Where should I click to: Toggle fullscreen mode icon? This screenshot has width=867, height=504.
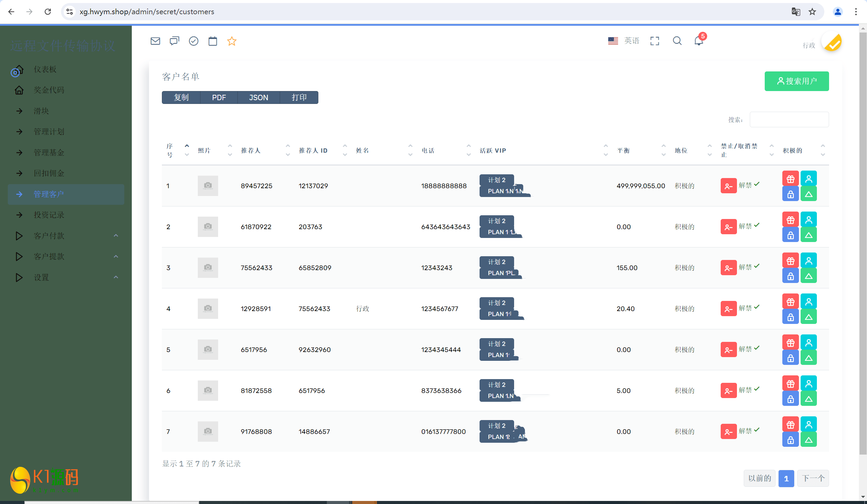[x=655, y=41]
